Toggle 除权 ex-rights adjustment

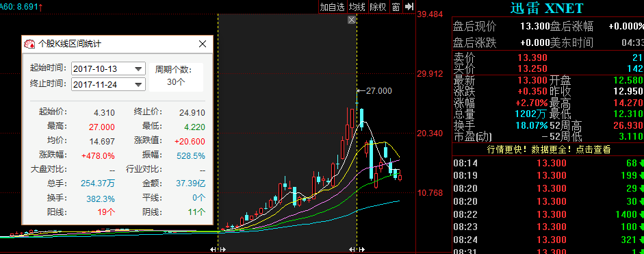pos(378,7)
